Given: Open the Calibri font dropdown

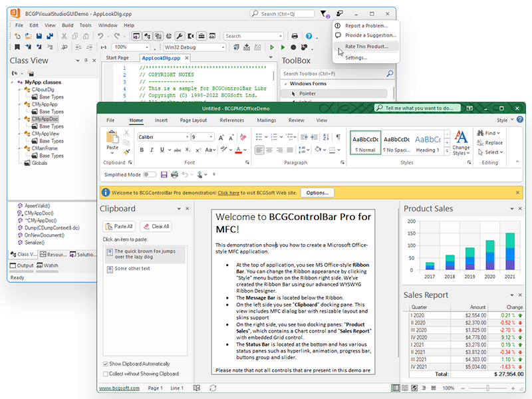Looking at the screenshot, I should click(x=187, y=137).
